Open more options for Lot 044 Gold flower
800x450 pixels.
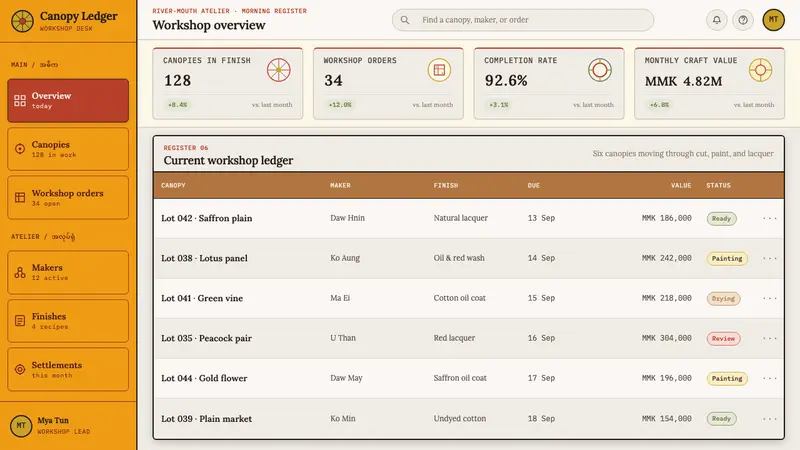(x=769, y=379)
